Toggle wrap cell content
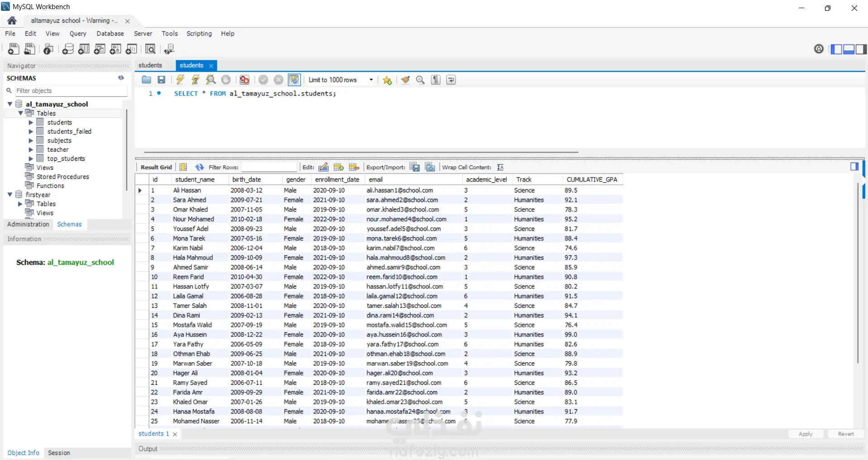The width and height of the screenshot is (868, 460). click(500, 167)
